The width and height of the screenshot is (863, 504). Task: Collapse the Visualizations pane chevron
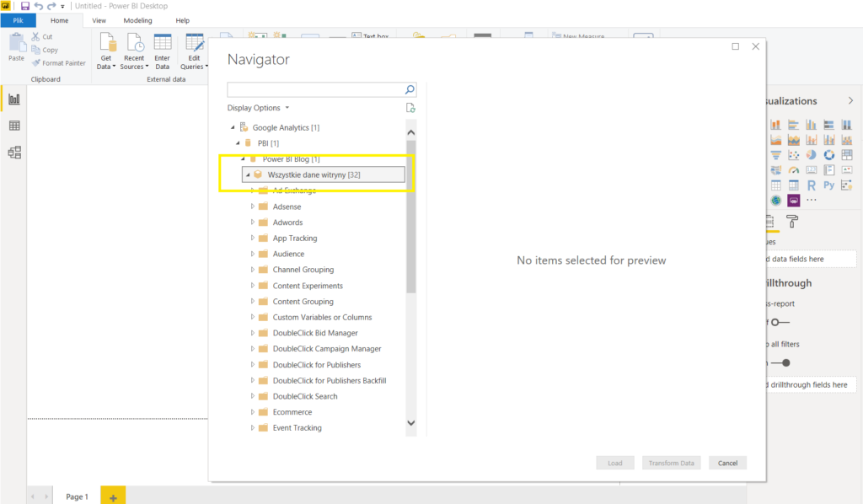850,100
